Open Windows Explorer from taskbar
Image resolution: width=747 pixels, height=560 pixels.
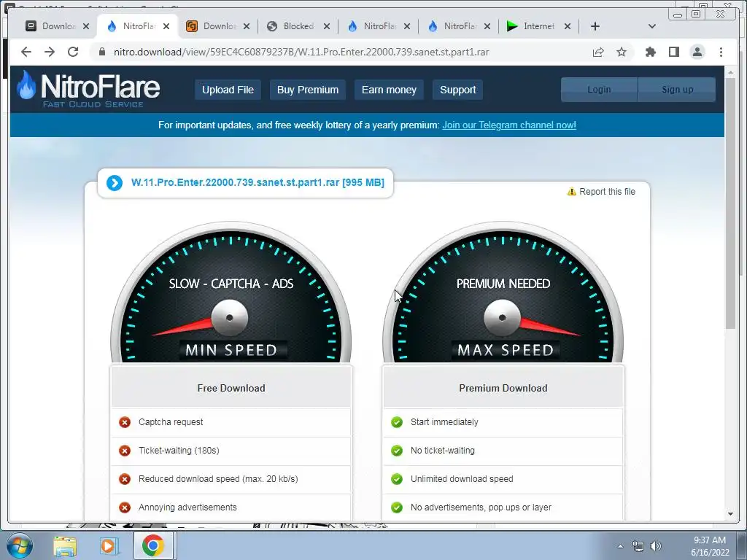[65, 545]
